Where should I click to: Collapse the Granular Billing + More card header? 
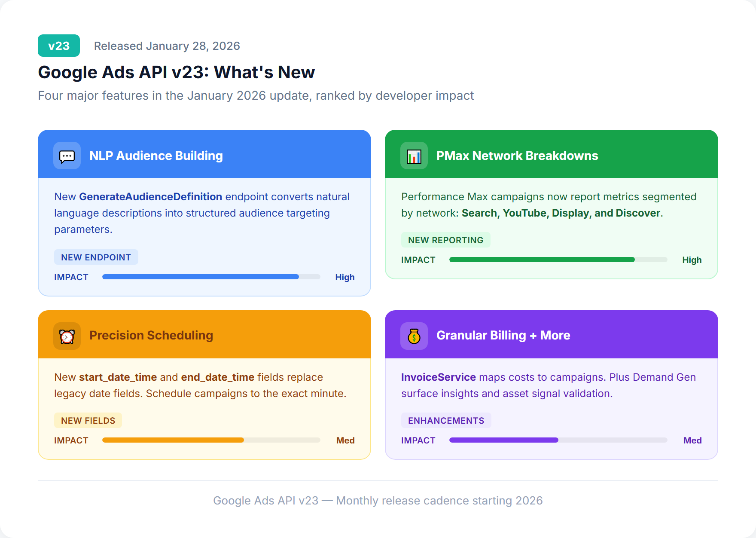coord(503,336)
